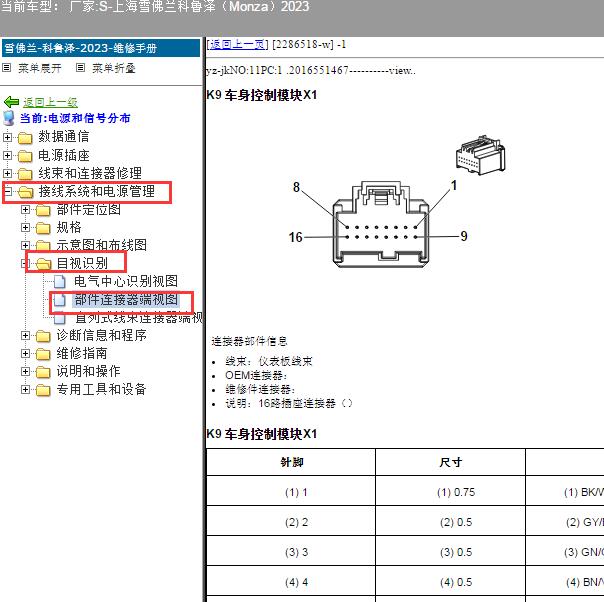The width and height of the screenshot is (604, 602).
Task: Open 数据通信 tree item
Action: (x=64, y=137)
